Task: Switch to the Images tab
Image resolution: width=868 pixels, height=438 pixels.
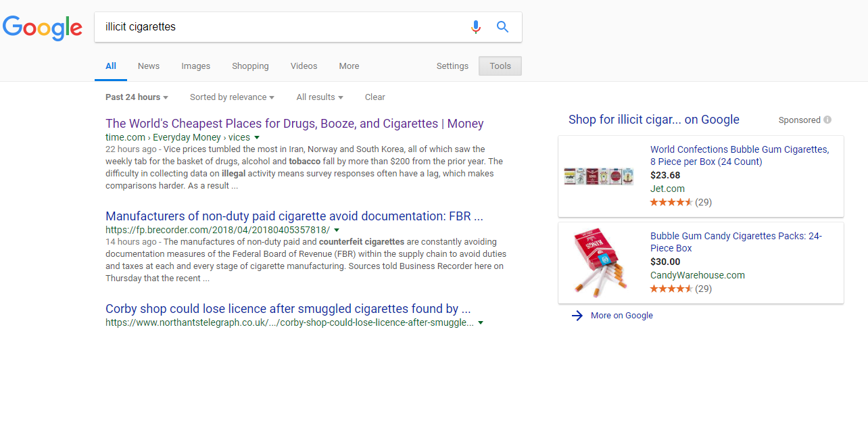Action: [x=195, y=66]
